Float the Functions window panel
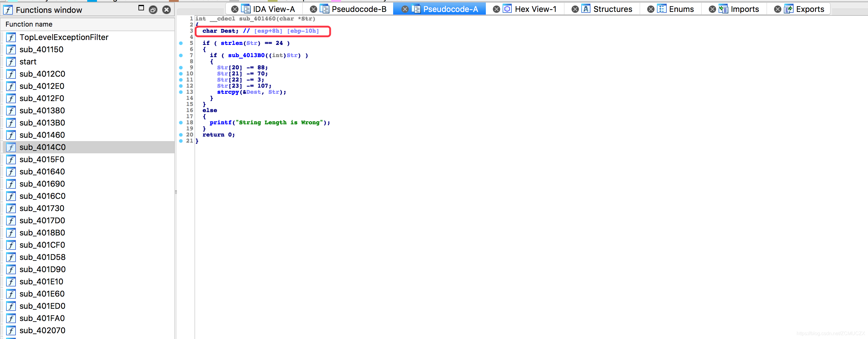The width and height of the screenshot is (868, 339). pyautogui.click(x=153, y=10)
